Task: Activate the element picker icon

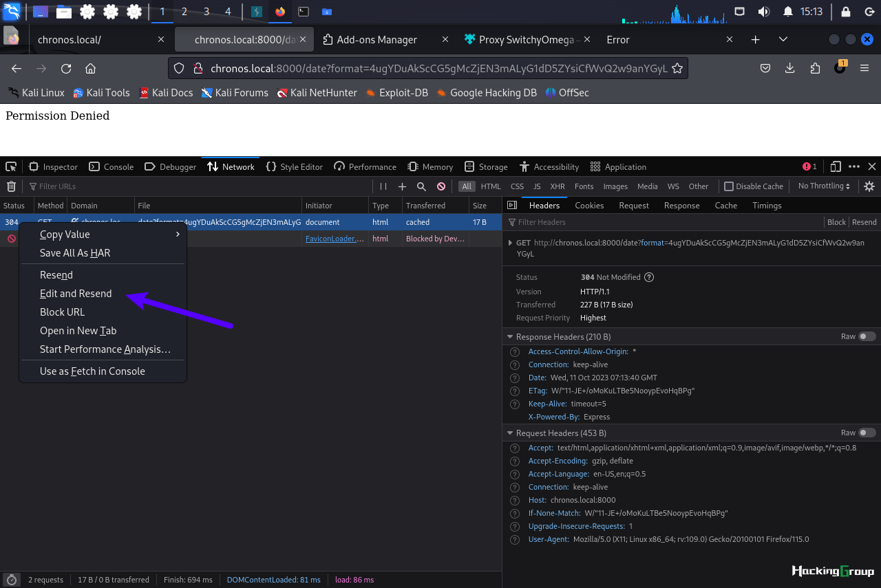Action: click(11, 166)
